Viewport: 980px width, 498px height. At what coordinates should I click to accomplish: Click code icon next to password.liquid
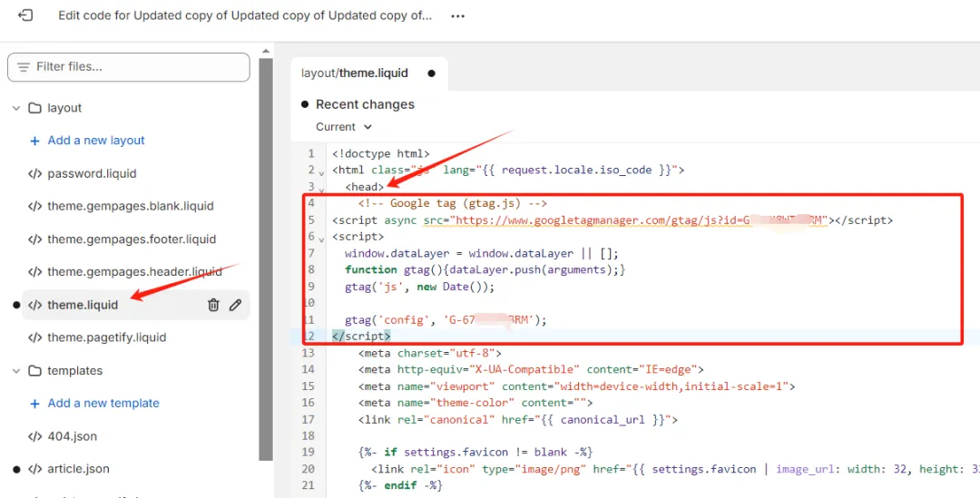point(35,173)
